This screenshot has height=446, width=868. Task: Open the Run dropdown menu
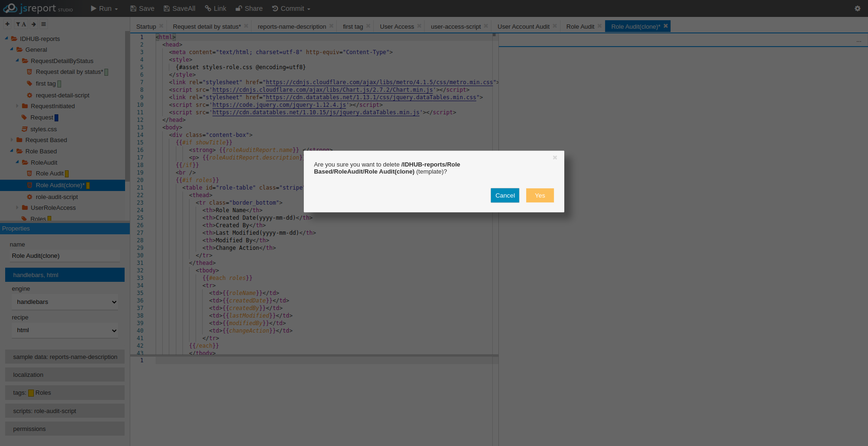pyautogui.click(x=104, y=8)
